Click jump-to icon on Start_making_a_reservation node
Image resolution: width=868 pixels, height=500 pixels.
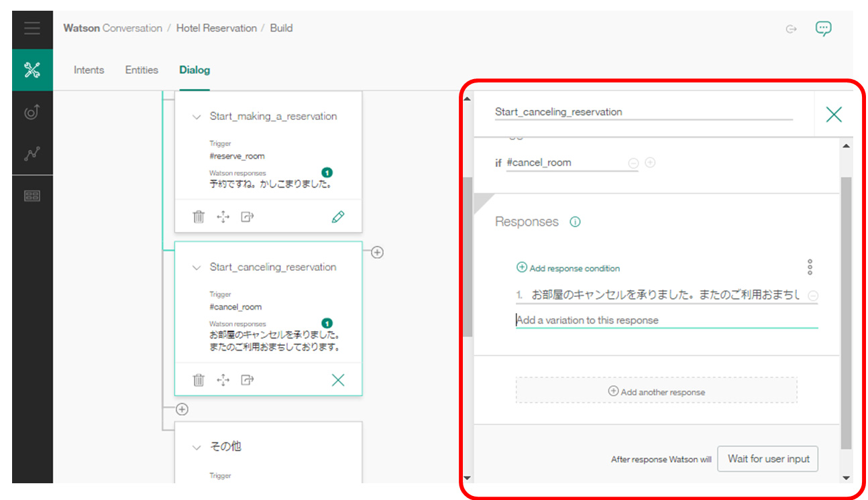click(x=248, y=216)
